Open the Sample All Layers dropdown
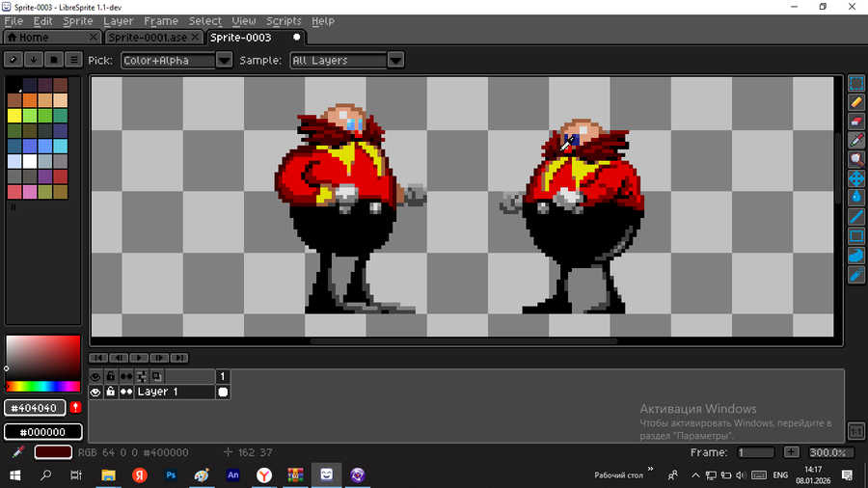868x488 pixels. tap(347, 60)
